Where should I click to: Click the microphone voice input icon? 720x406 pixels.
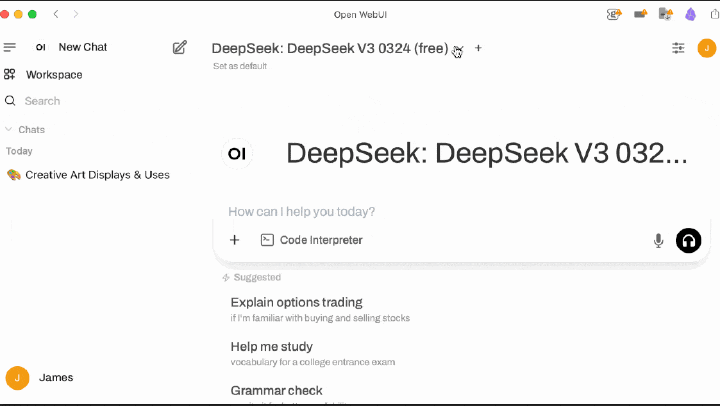(x=658, y=240)
